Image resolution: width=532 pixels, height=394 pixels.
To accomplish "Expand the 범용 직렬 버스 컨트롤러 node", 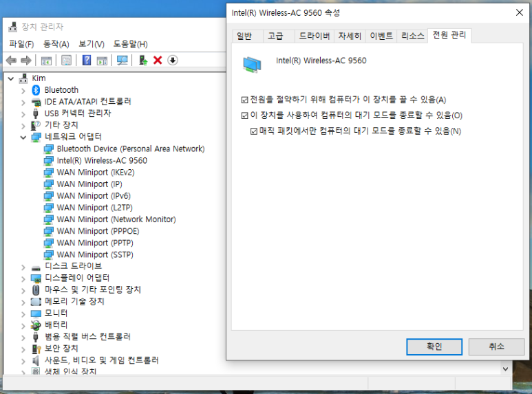I will pos(23,338).
